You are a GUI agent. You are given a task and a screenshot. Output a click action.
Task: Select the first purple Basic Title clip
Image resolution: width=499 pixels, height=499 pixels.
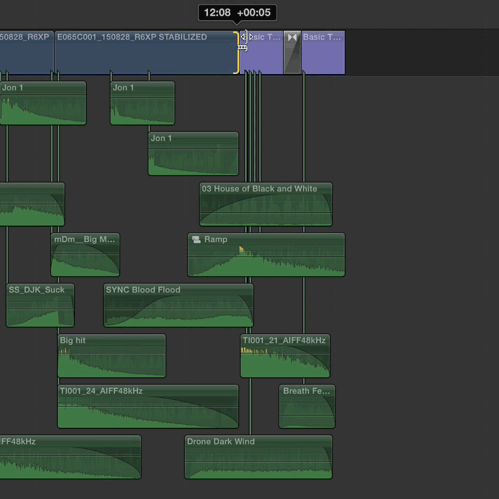(x=261, y=52)
